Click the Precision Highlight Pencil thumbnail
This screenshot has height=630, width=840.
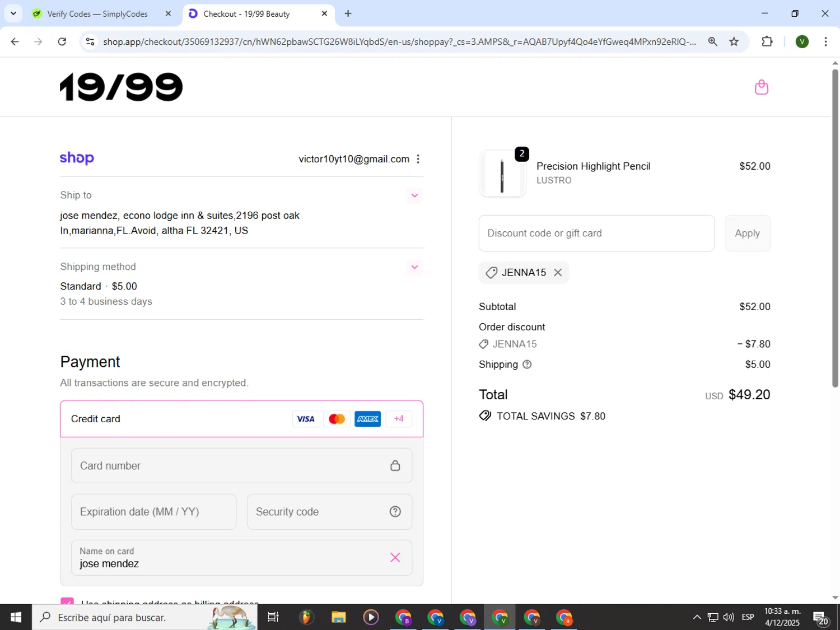point(502,174)
